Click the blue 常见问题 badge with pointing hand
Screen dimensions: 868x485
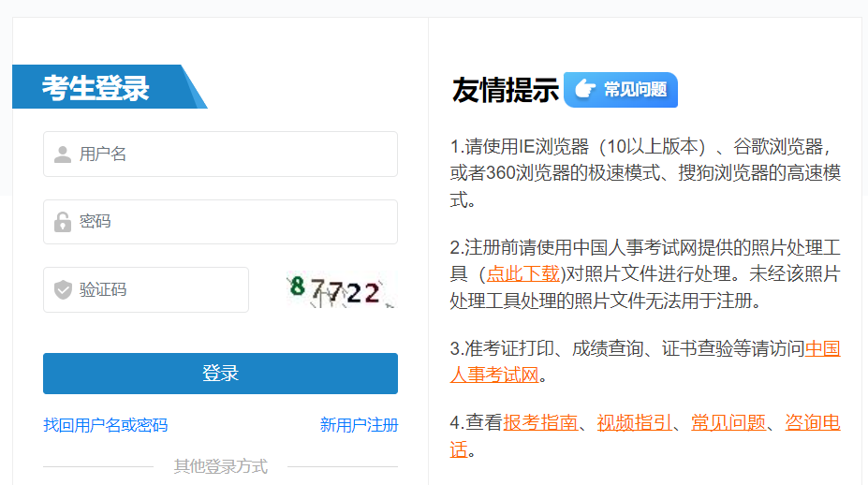(621, 90)
